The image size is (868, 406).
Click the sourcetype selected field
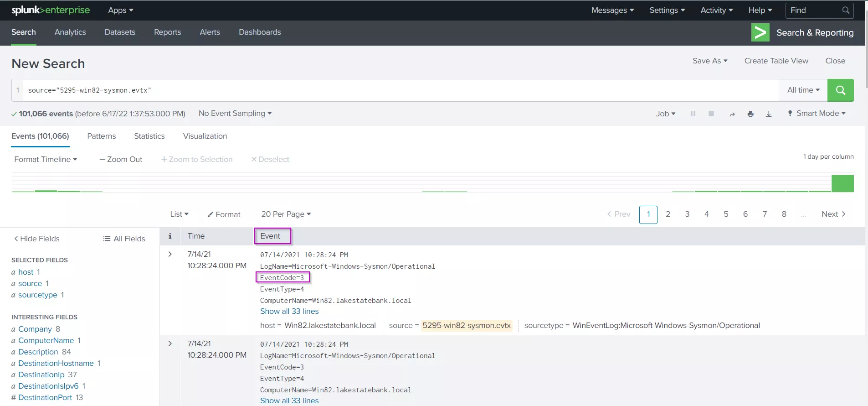[x=38, y=295]
